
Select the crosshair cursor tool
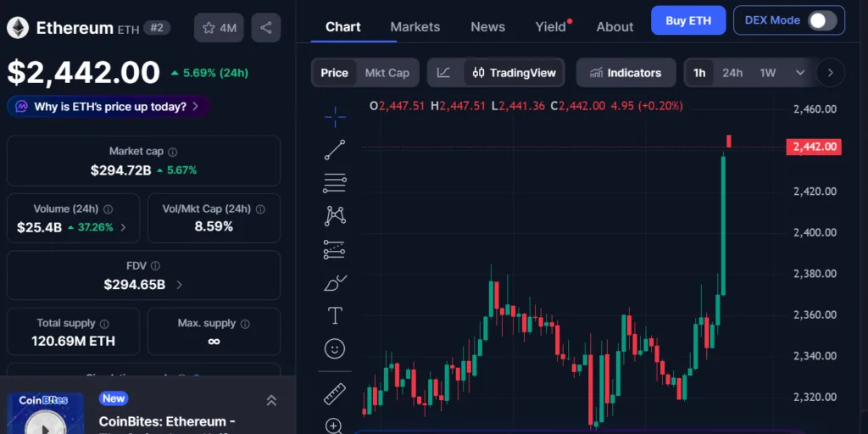335,117
